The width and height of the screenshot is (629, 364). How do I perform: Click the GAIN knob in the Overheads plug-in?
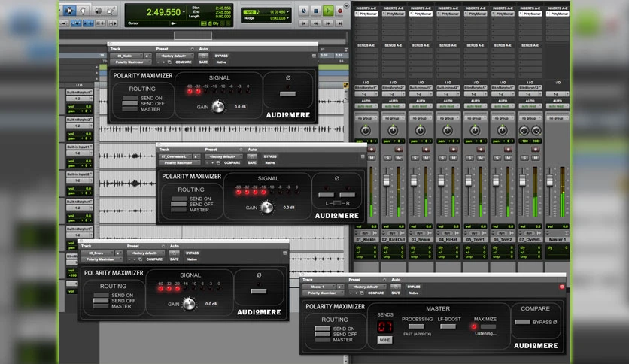[267, 208]
